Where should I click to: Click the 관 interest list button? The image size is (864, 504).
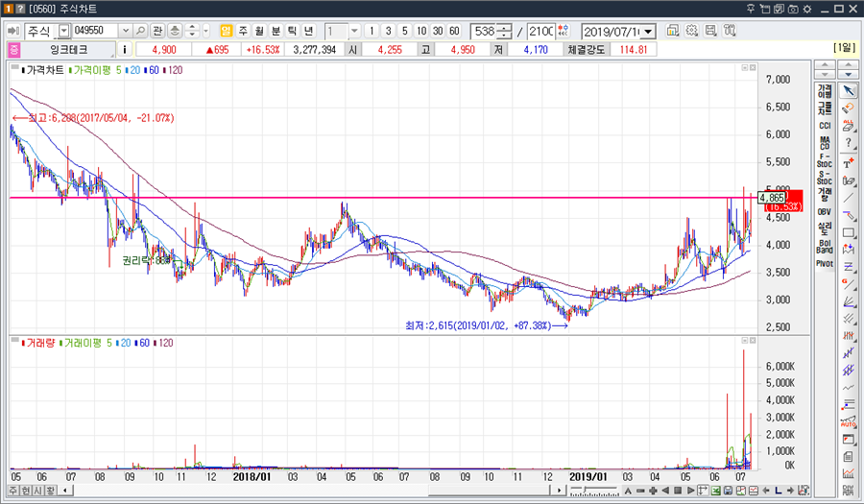coord(157,31)
